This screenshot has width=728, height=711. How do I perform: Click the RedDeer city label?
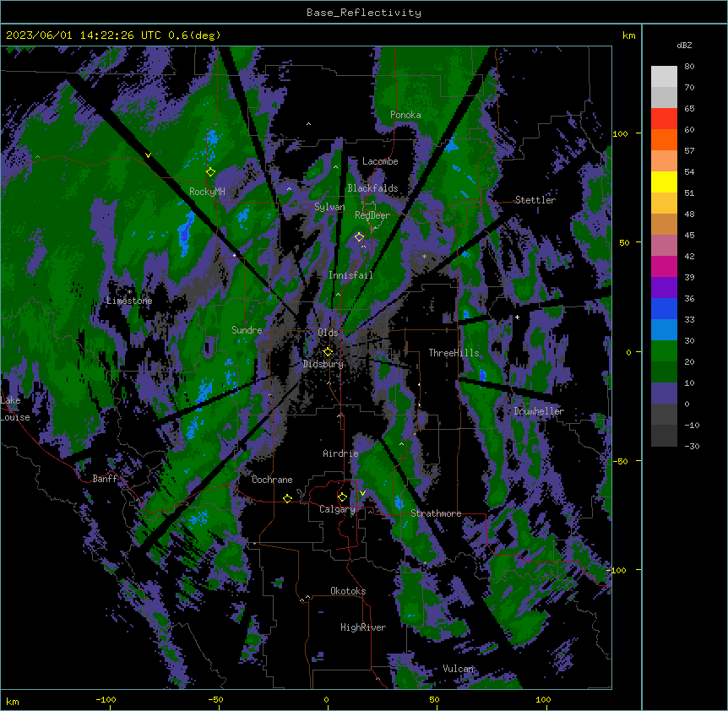pyautogui.click(x=372, y=215)
